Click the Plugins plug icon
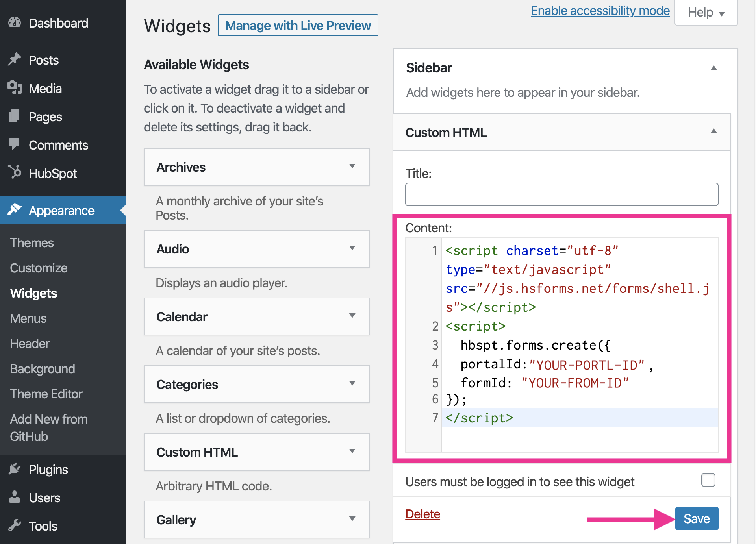 (x=15, y=468)
